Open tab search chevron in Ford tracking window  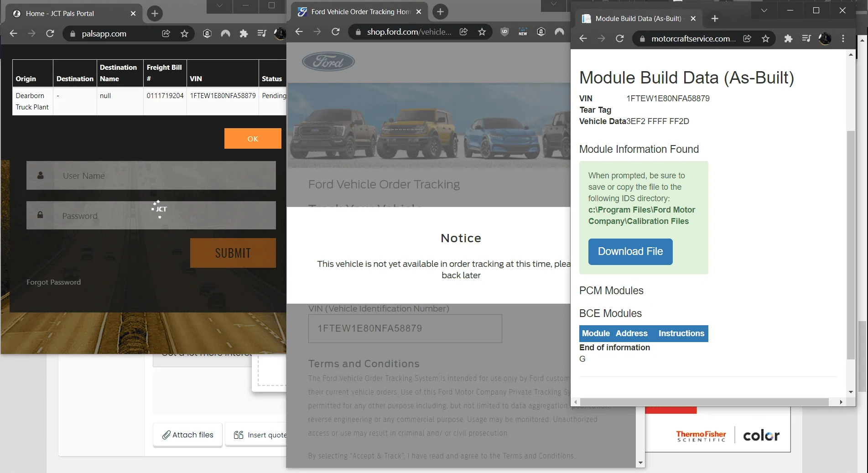[553, 4]
